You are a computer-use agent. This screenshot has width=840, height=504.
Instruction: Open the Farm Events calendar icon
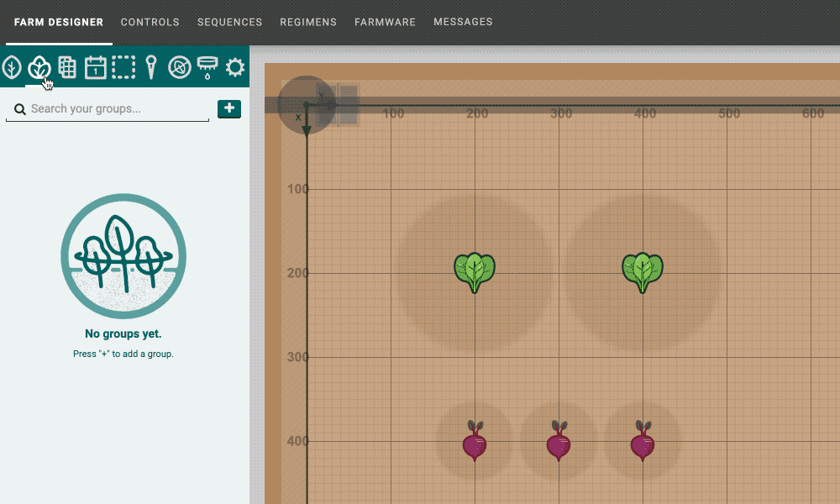point(96,67)
